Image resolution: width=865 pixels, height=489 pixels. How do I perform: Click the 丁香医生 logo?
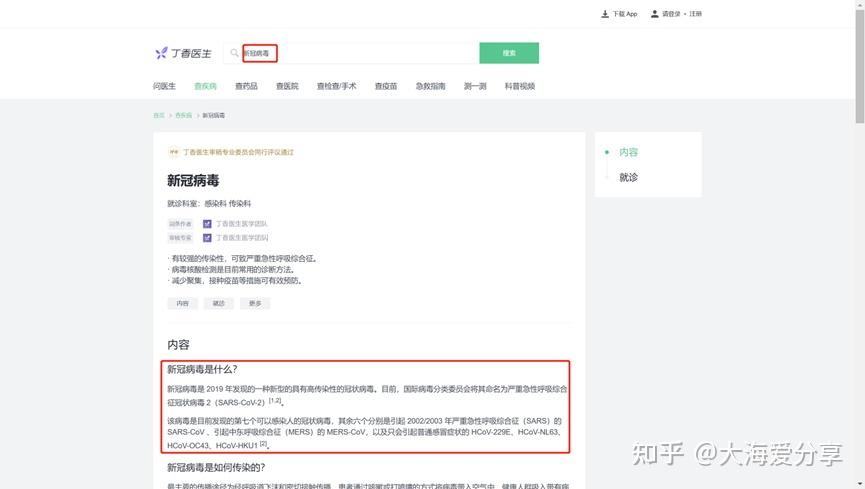click(x=183, y=53)
